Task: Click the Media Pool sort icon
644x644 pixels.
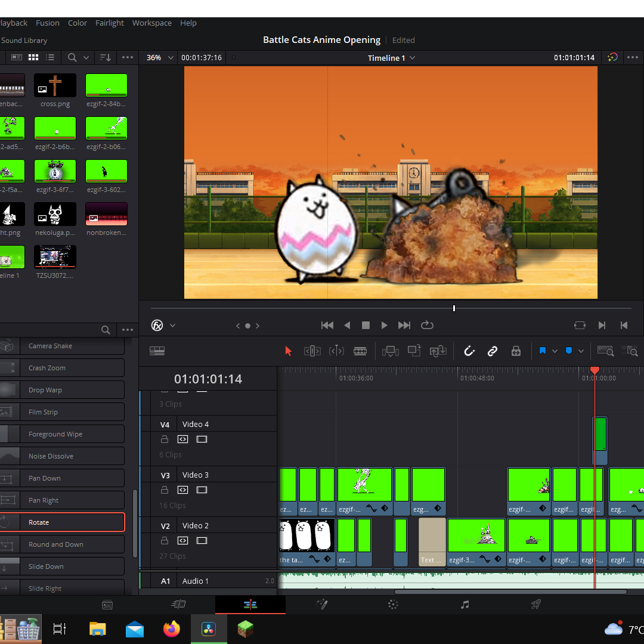Action: coord(106,57)
